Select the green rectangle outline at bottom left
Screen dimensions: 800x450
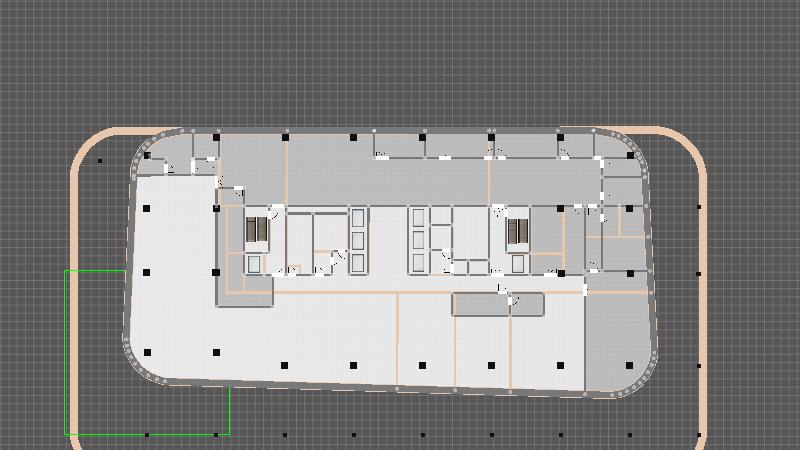[x=66, y=350]
